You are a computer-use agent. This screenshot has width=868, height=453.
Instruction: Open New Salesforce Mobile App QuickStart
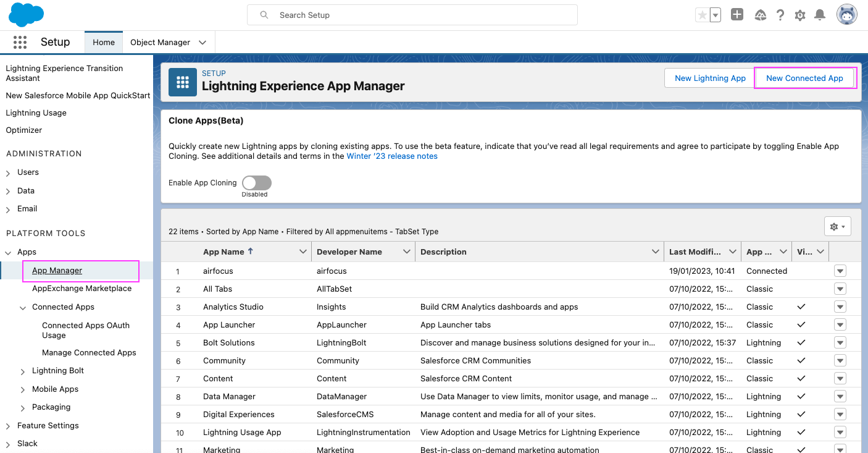point(78,95)
